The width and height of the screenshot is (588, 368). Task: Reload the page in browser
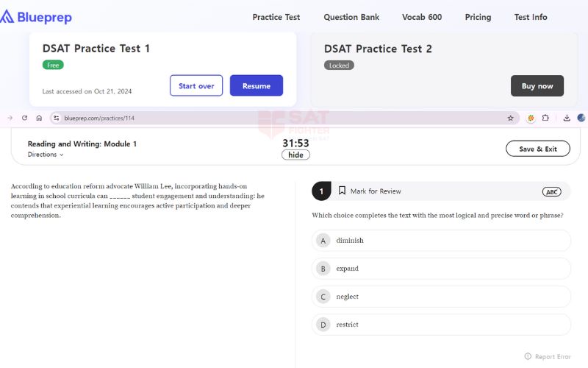pyautogui.click(x=24, y=118)
